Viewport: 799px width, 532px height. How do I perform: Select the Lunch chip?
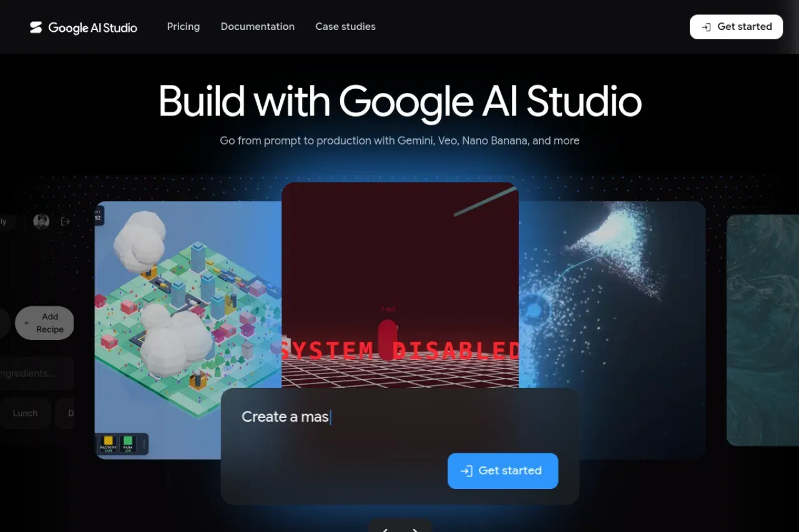[26, 414]
